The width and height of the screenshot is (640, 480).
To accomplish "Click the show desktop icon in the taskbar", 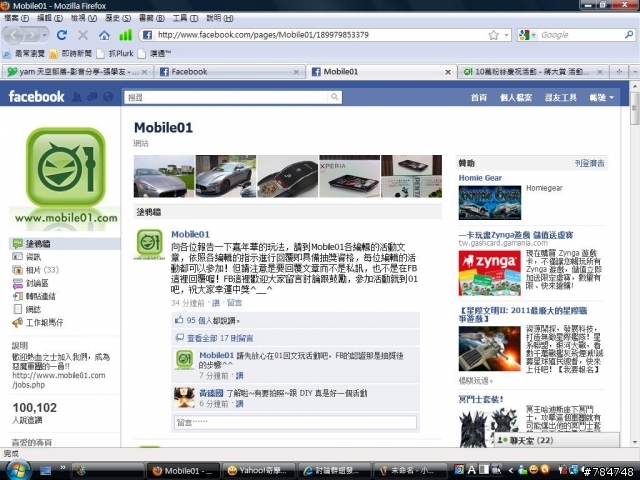I will (45, 471).
